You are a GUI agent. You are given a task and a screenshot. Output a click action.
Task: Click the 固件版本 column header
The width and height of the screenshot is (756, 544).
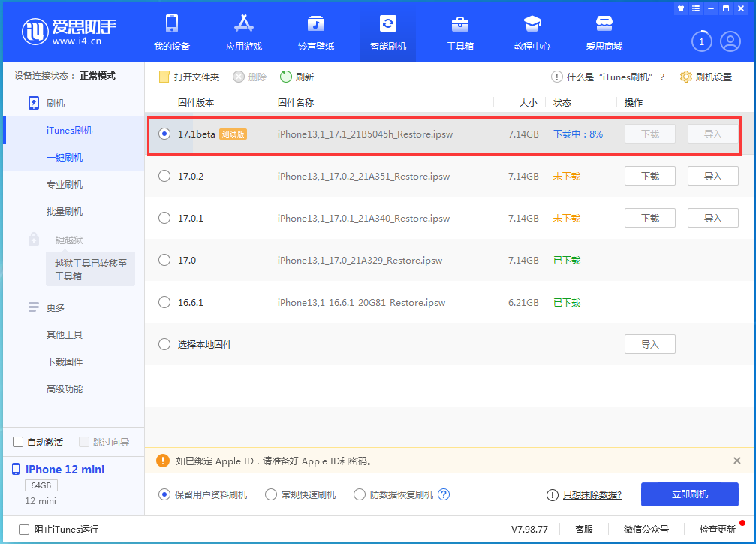[196, 102]
